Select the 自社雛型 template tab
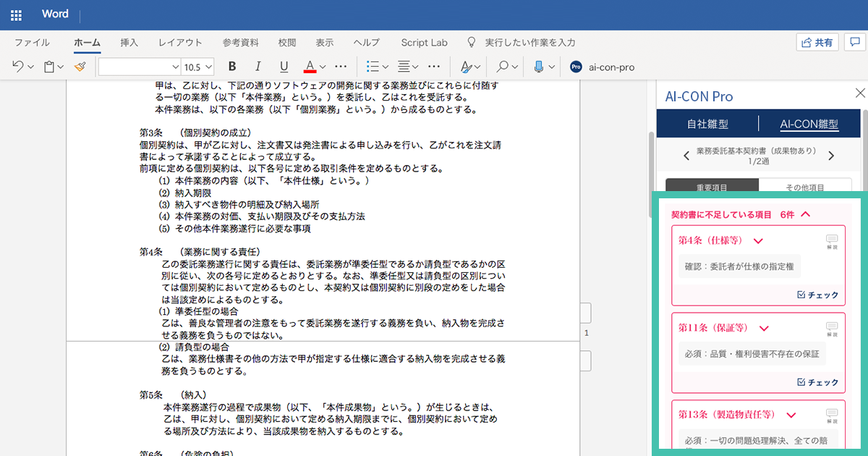 coord(707,124)
